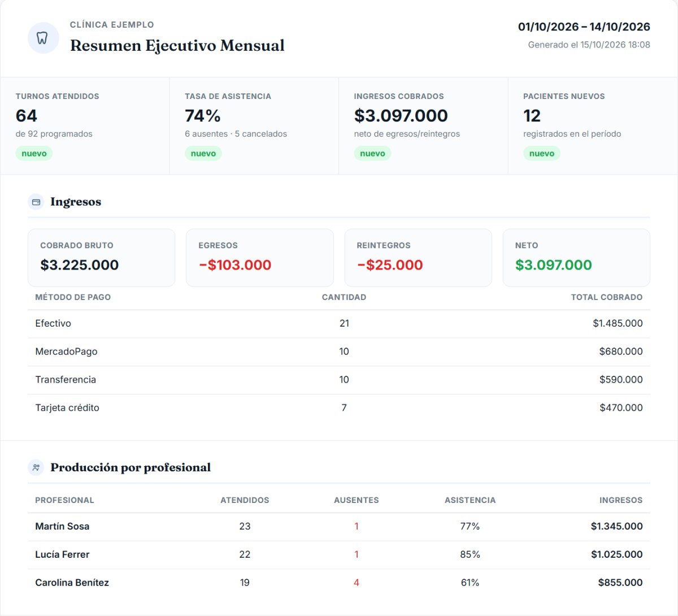Click the 'CLÍNICA EJEMPLO' label
678x616 pixels.
point(112,25)
